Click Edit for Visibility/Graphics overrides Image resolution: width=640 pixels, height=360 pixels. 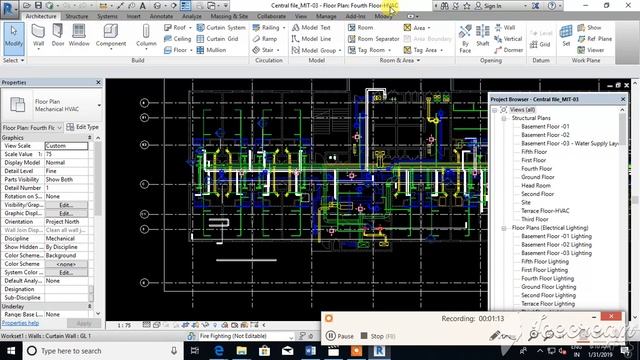[66, 205]
